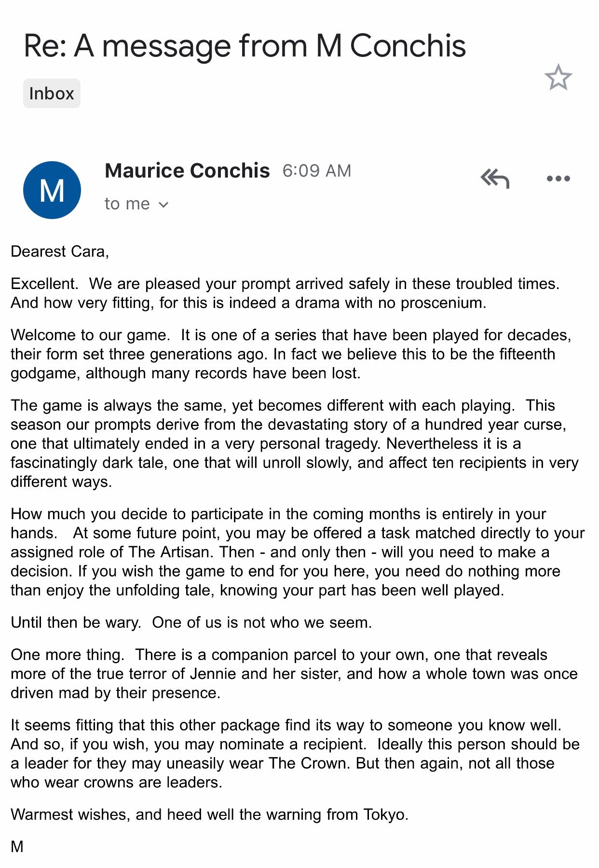Click the 'Warmest wishes' closing line
This screenshot has width=599, height=868.
pos(209,814)
